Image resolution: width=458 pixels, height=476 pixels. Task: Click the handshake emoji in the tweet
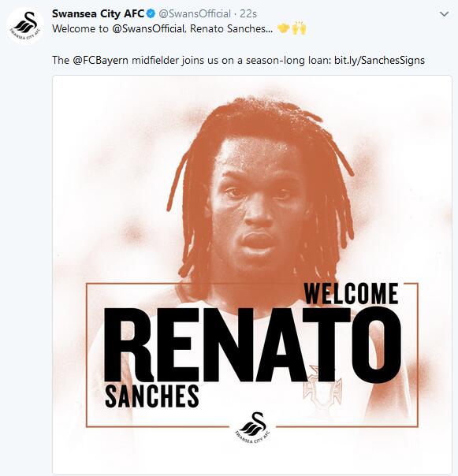[x=283, y=28]
